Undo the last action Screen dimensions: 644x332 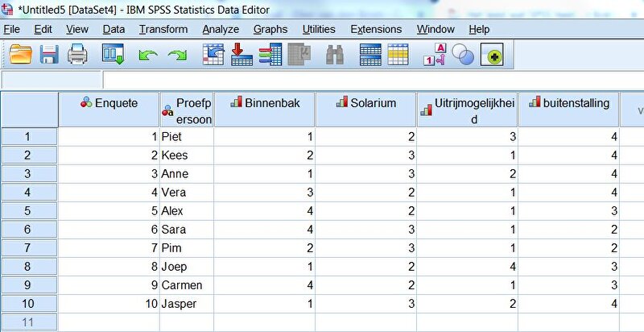(147, 55)
